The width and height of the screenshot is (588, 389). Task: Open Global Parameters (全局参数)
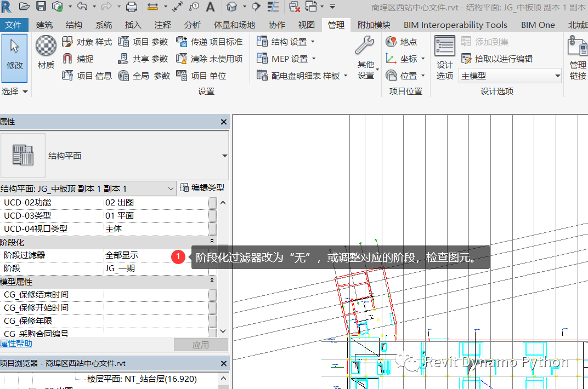pyautogui.click(x=144, y=76)
